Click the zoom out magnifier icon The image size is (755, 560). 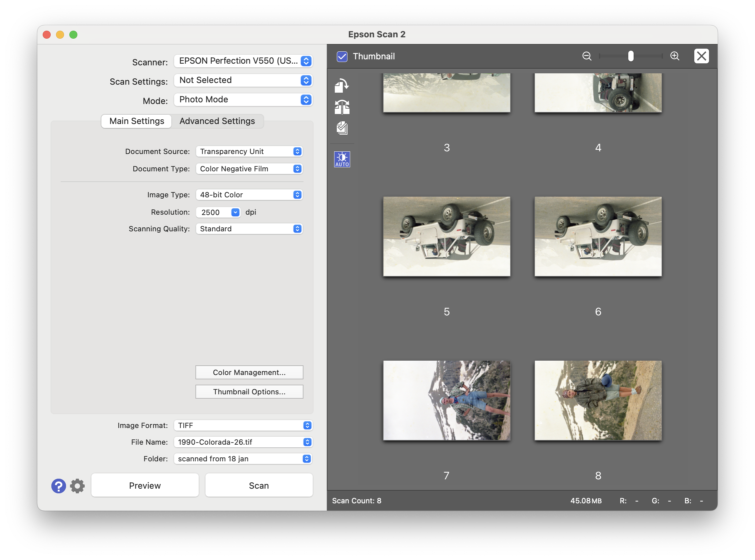587,56
